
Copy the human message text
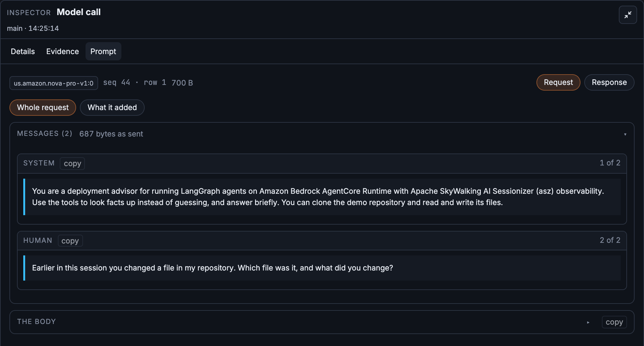(70, 241)
